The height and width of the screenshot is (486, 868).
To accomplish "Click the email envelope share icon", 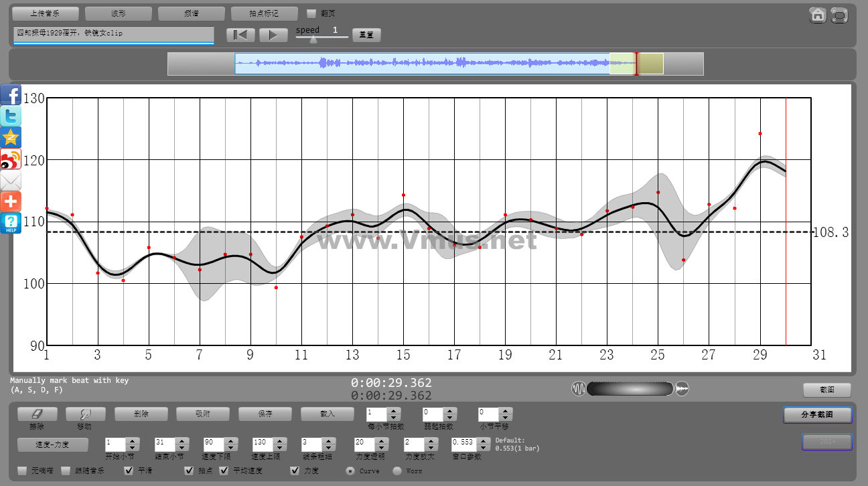I will pyautogui.click(x=11, y=180).
